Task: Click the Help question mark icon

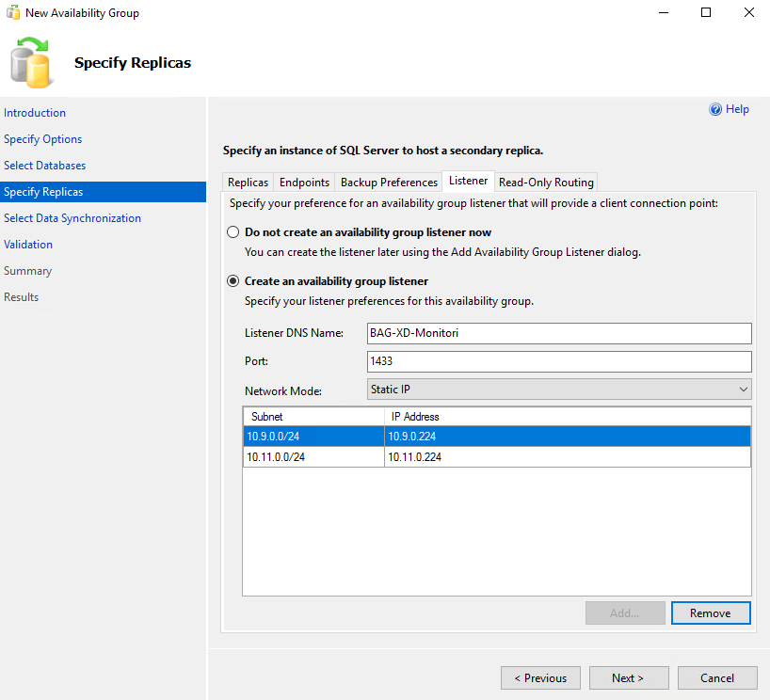Action: click(715, 109)
